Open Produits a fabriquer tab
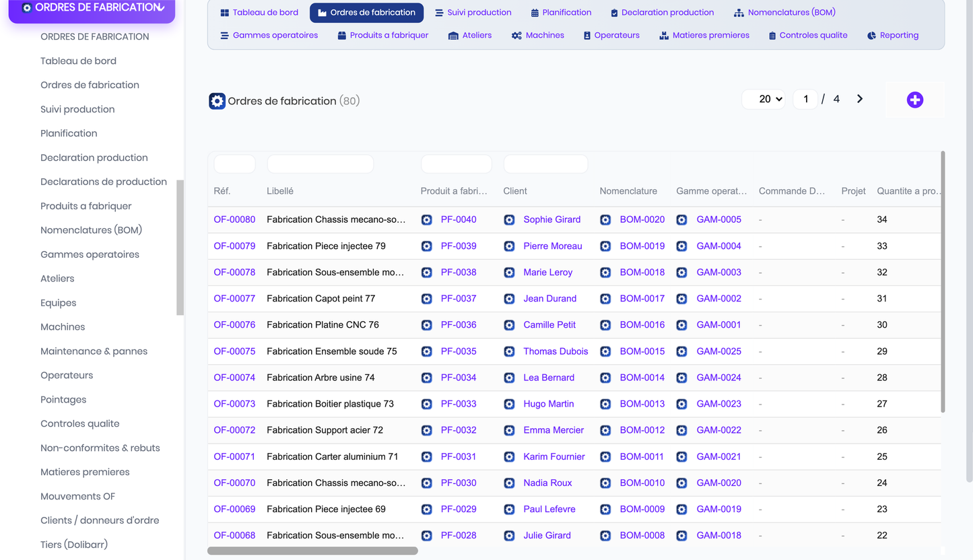 [x=382, y=35]
